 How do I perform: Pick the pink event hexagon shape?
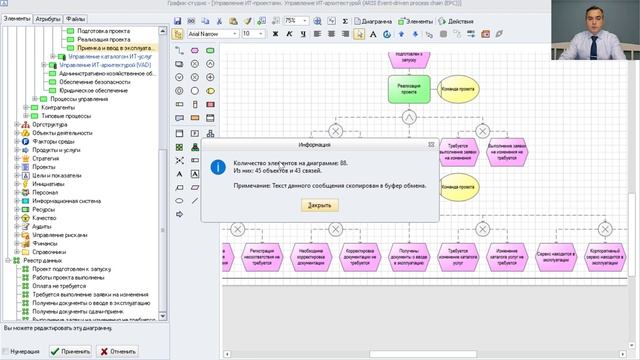pos(195,51)
